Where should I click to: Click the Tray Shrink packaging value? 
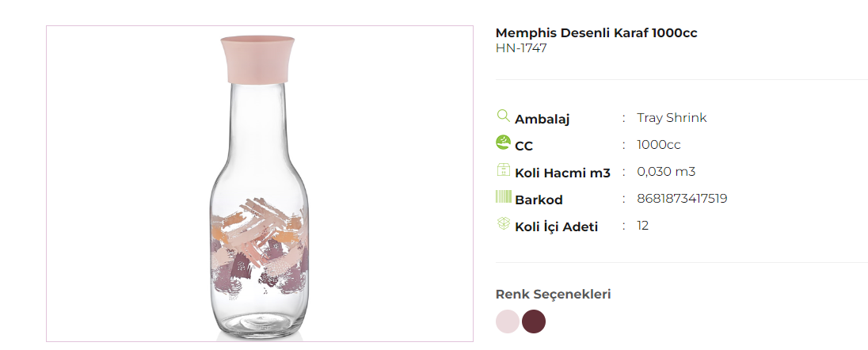click(672, 118)
